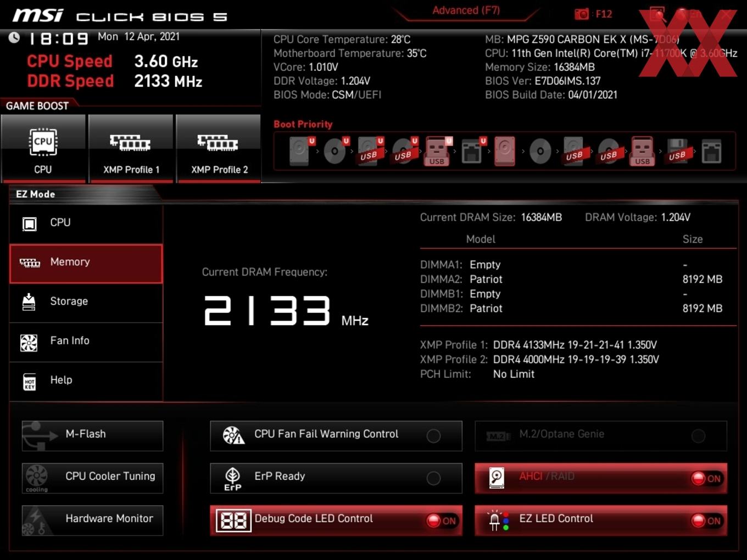Select the UEFI USB key boot icon
Viewport: 747px width, 560px height.
[x=438, y=151]
